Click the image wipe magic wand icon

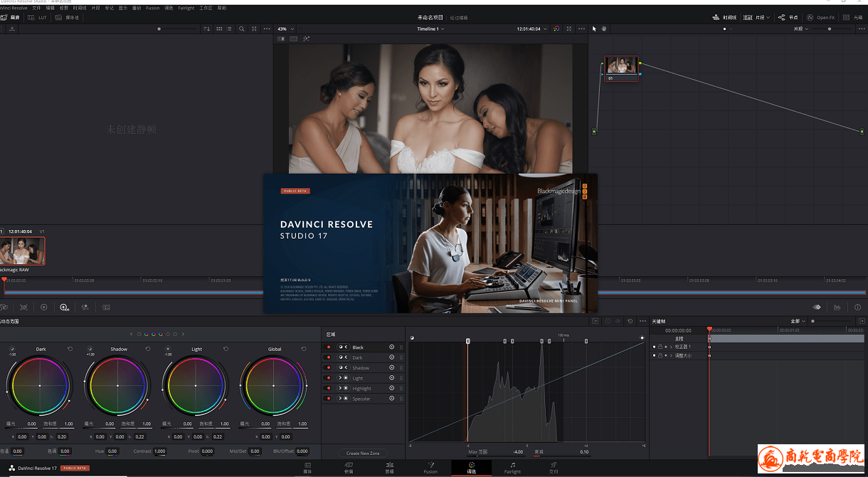tap(306, 38)
